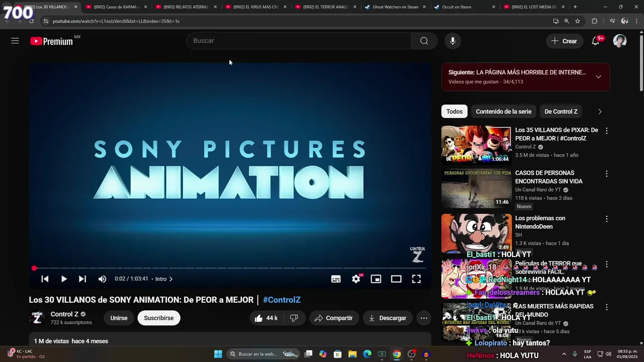This screenshot has width=644, height=362.
Task: Bookmark this page with star icon
Action: 578,21
